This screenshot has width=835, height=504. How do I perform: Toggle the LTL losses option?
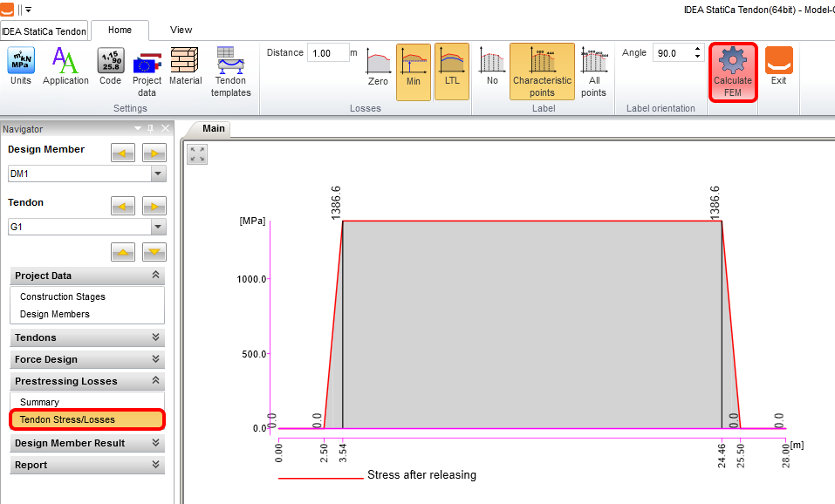(451, 72)
